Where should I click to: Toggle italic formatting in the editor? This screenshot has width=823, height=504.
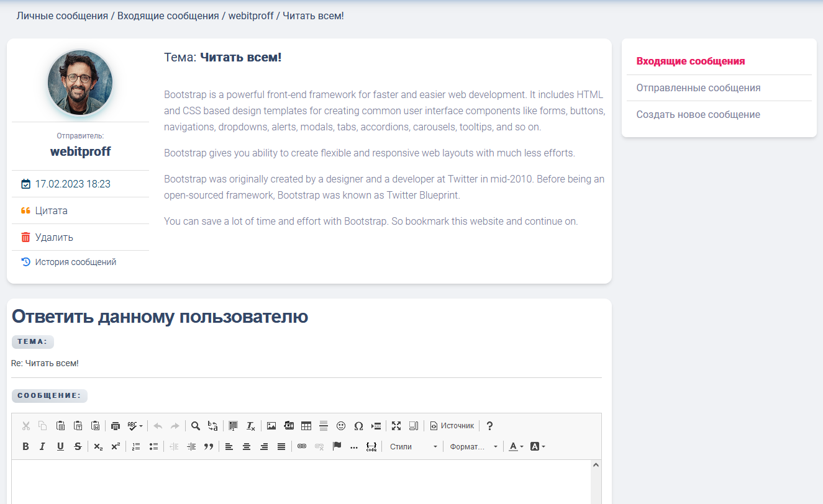43,446
